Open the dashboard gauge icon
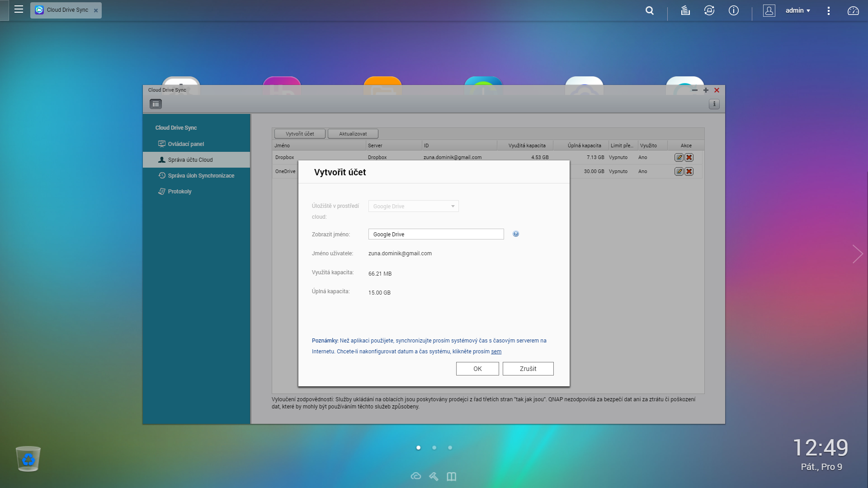This screenshot has width=868, height=488. [x=853, y=10]
